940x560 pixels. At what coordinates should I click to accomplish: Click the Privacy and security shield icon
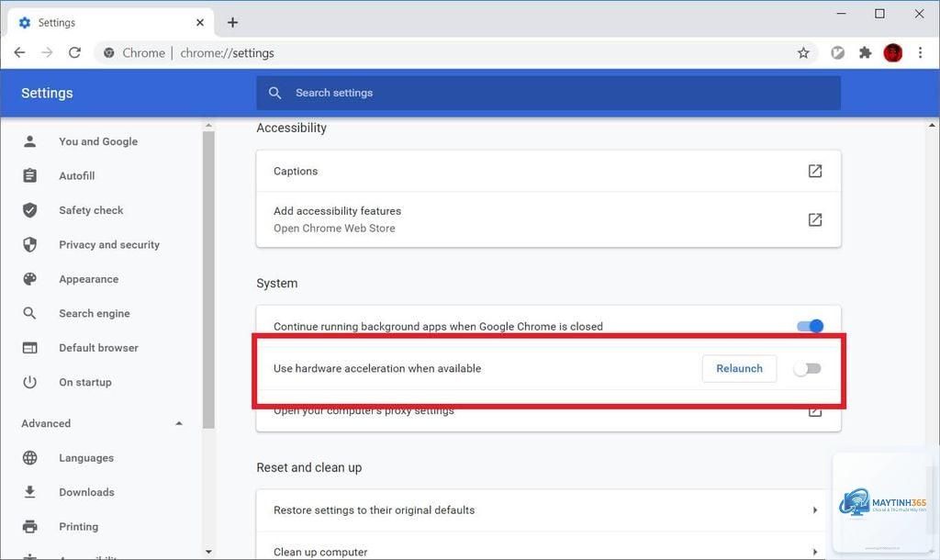[29, 244]
